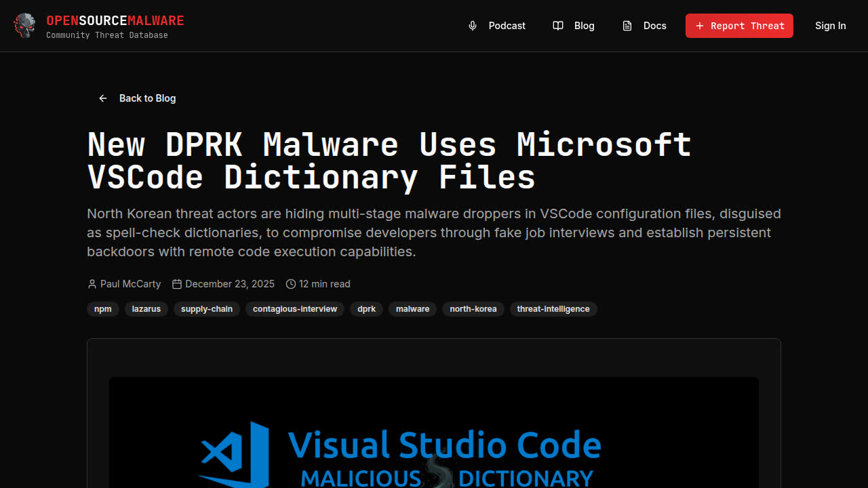Click the Visual Studio Code logo in banner
The image size is (868, 488).
click(234, 453)
